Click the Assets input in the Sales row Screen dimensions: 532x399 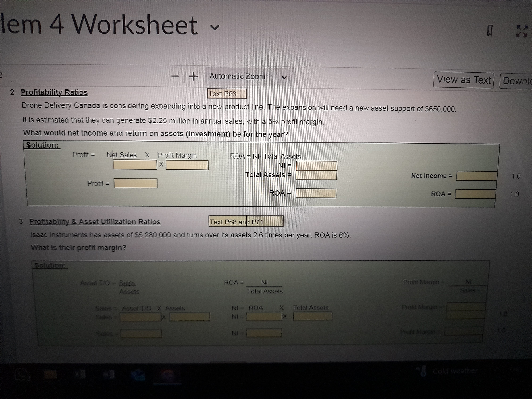pyautogui.click(x=190, y=317)
